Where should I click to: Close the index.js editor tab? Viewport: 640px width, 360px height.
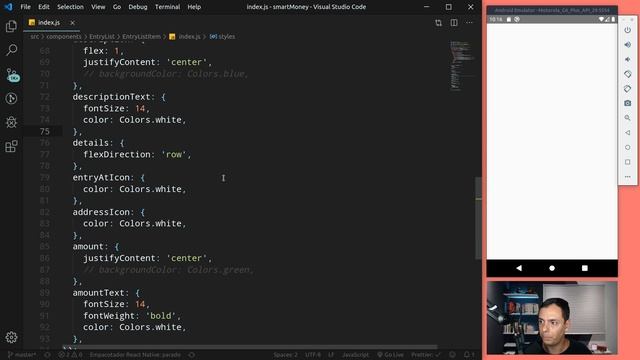(x=72, y=23)
